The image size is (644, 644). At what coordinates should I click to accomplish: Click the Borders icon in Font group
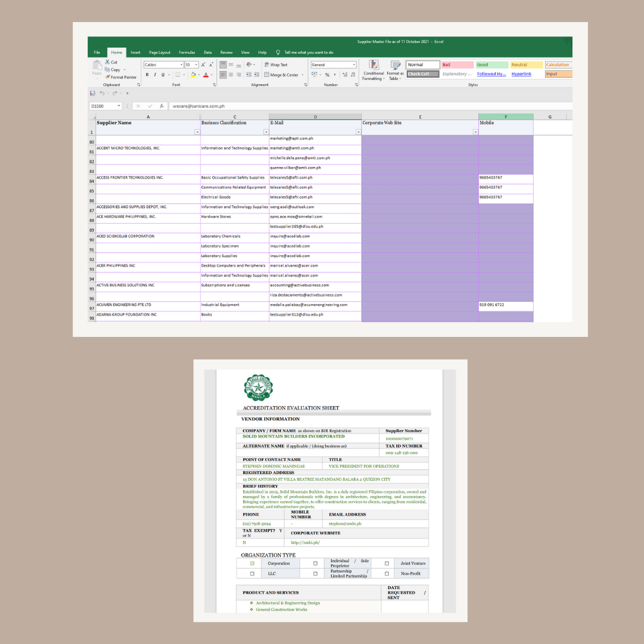pyautogui.click(x=178, y=75)
